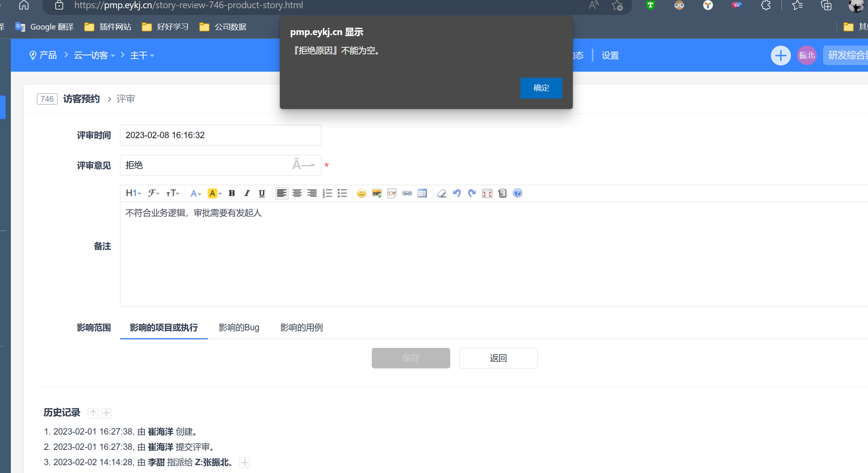Image resolution: width=868 pixels, height=473 pixels.
Task: Click the eraser clear-formatting icon
Action: pos(442,193)
